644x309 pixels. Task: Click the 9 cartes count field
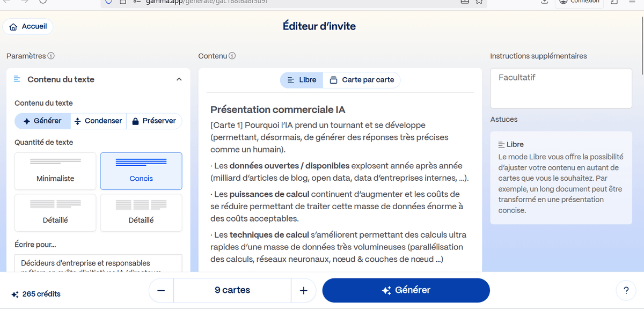(x=232, y=290)
